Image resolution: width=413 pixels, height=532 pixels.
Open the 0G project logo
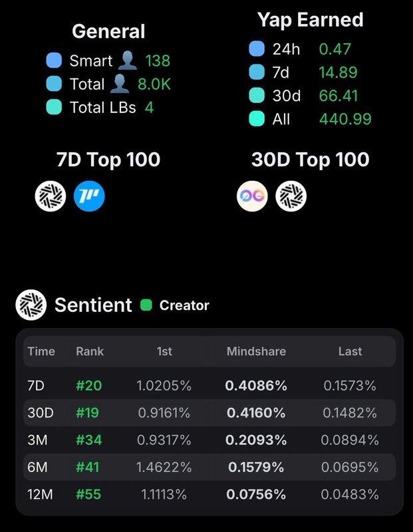click(x=252, y=197)
